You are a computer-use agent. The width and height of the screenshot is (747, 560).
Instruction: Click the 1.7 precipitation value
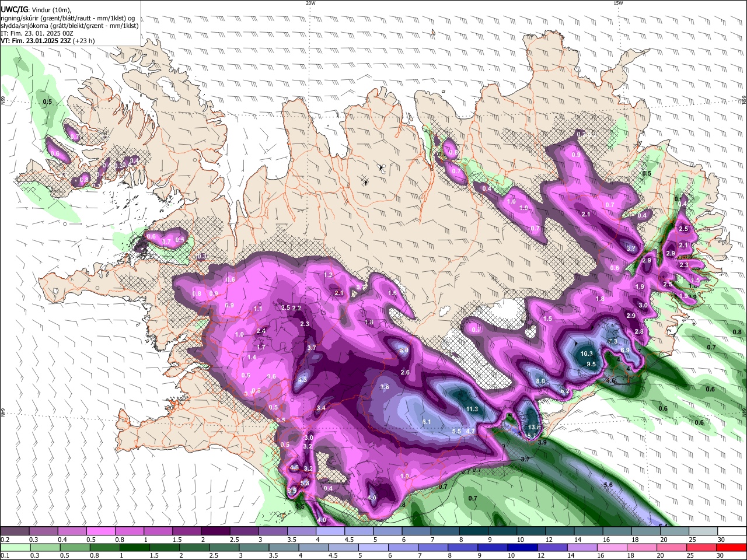click(x=261, y=347)
